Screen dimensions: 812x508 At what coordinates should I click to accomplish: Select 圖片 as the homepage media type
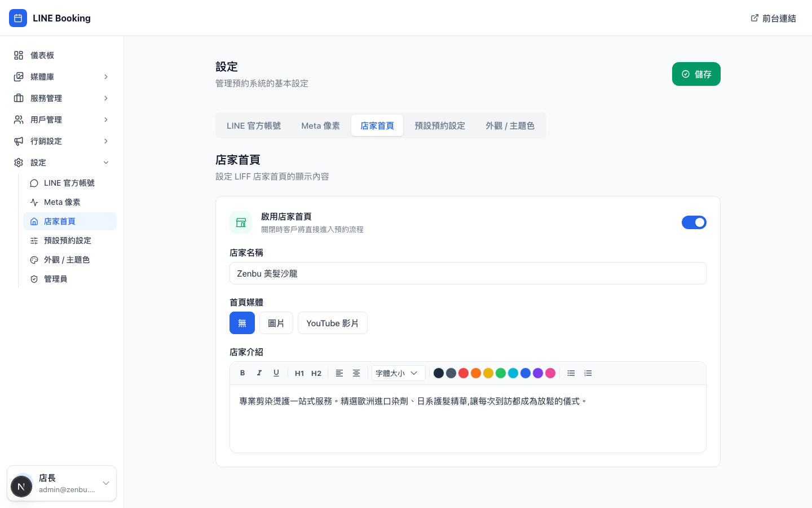[x=276, y=323]
